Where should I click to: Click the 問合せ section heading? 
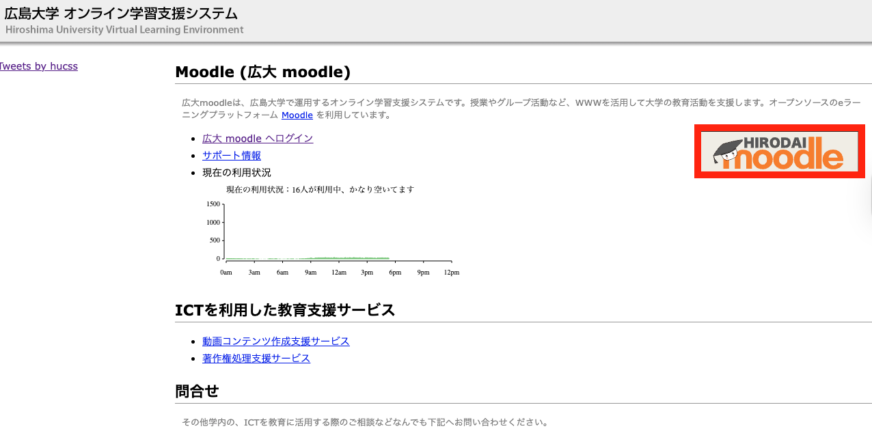[x=197, y=390]
